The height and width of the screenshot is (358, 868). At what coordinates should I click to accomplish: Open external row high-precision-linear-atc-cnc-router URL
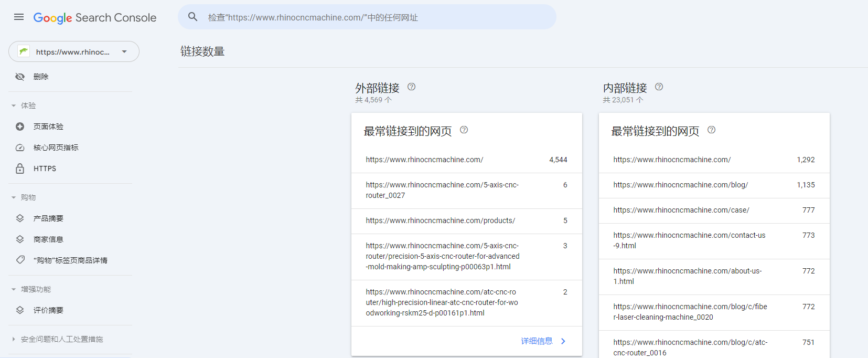pos(467,302)
